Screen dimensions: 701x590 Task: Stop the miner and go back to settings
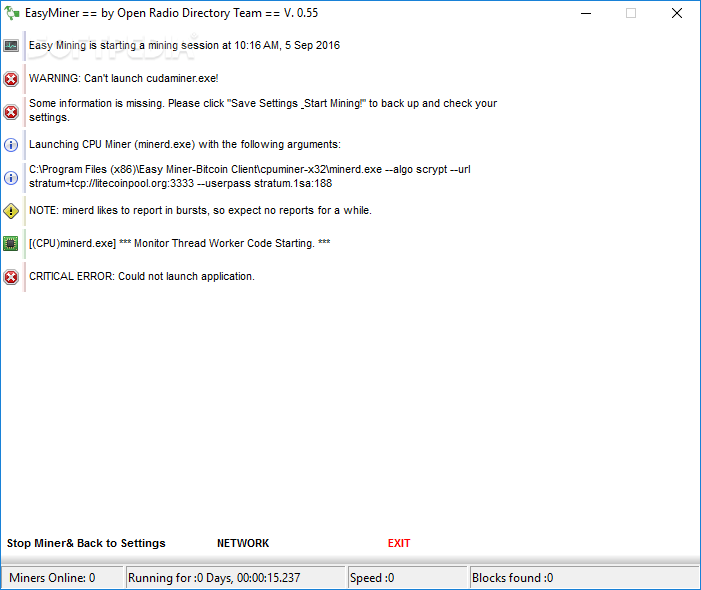pos(86,543)
